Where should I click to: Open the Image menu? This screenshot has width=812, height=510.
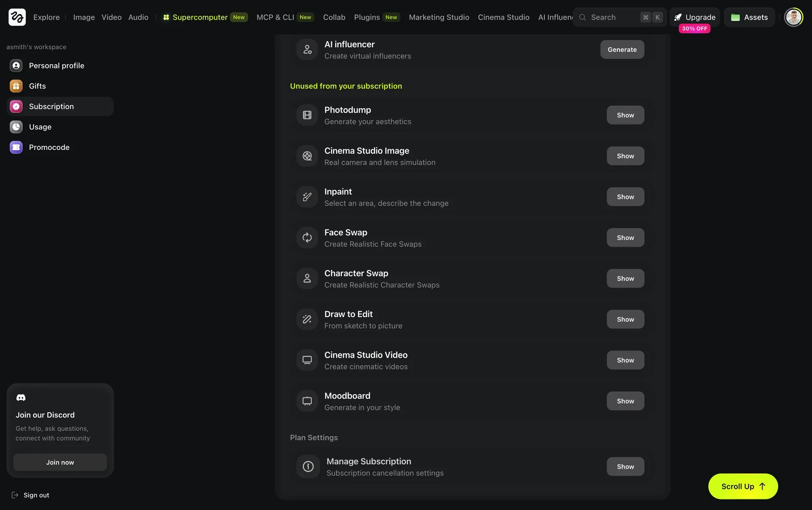pyautogui.click(x=84, y=17)
